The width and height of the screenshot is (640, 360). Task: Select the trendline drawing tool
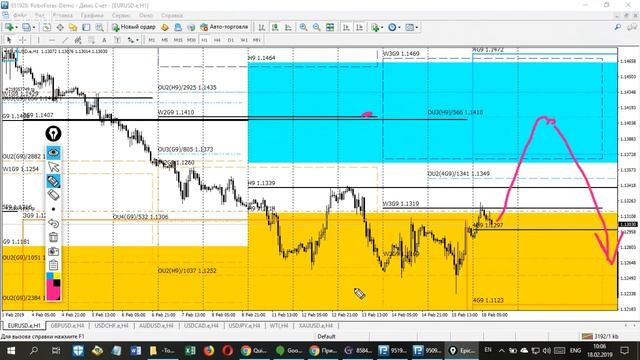pyautogui.click(x=65, y=40)
